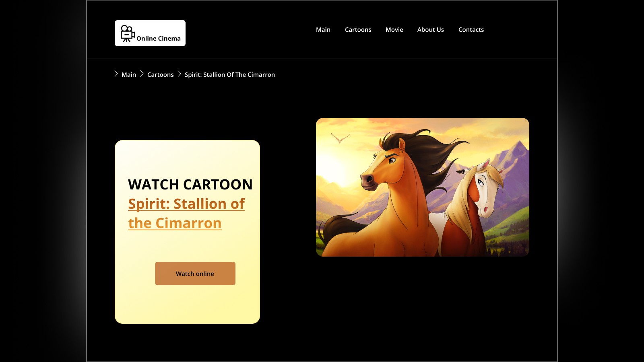Open the Online Cinema logo text

coord(159,39)
